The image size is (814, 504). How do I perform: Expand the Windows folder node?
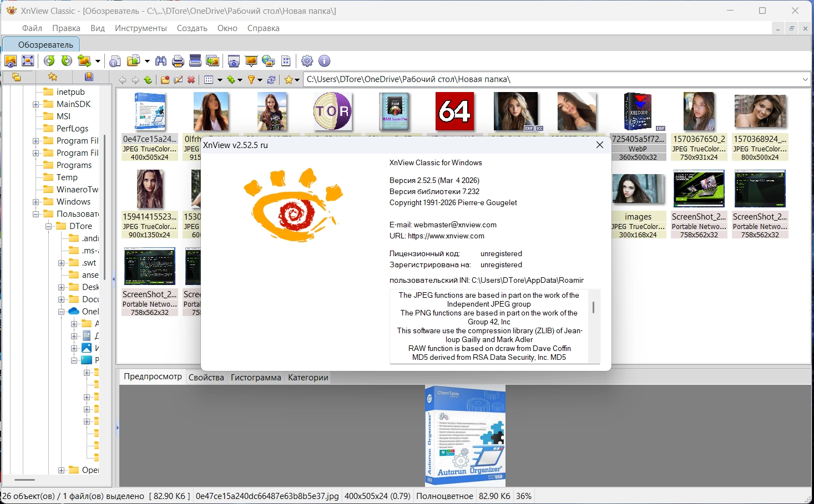[x=36, y=202]
